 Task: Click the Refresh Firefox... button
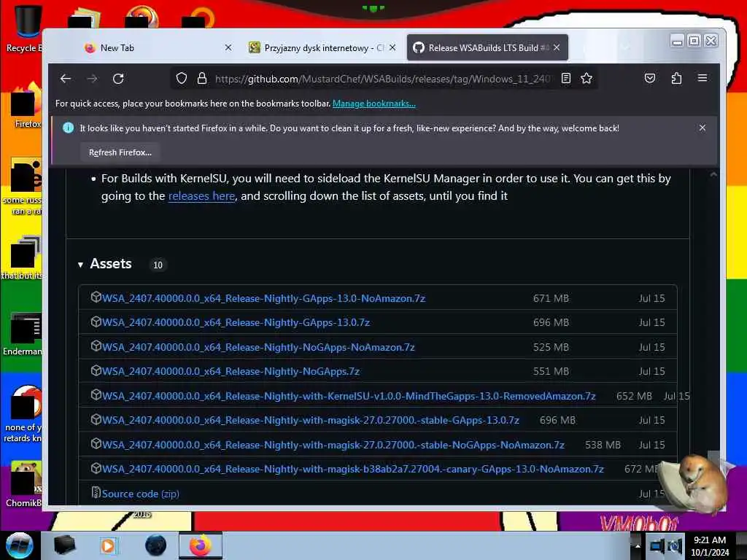[x=120, y=152]
